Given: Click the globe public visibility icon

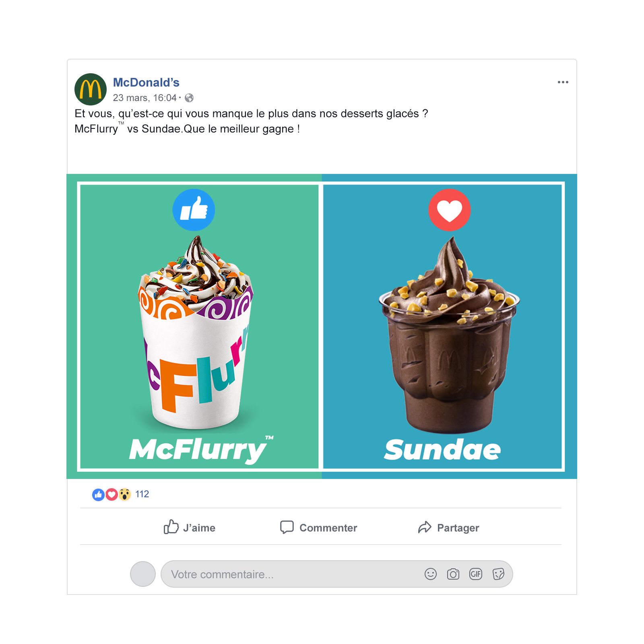Looking at the screenshot, I should pos(189,98).
